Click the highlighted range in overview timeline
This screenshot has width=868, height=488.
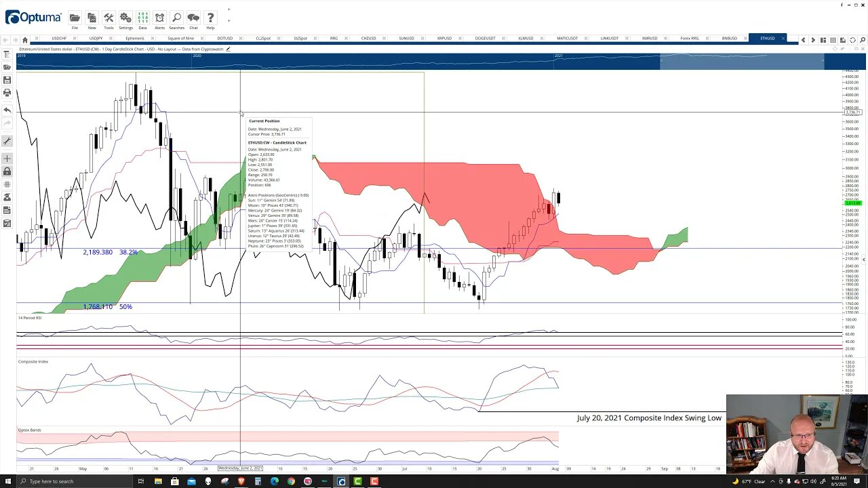pyautogui.click(x=742, y=62)
